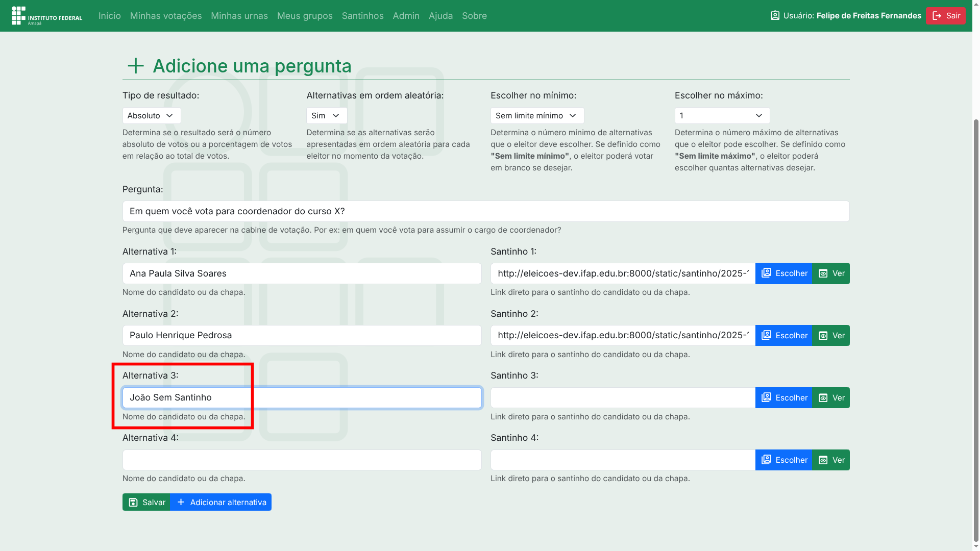980x551 pixels.
Task: Open Escolher no mínimo dropdown
Action: tap(536, 116)
